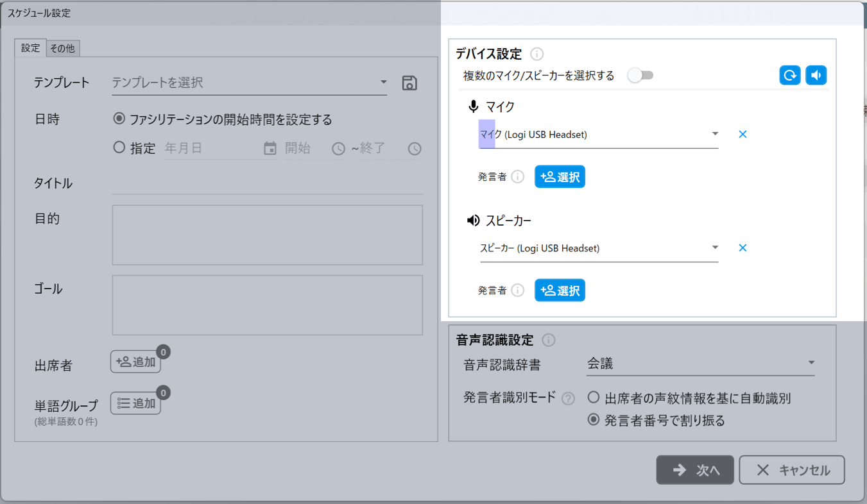Select 出席者の声紋情報を基に自動識別 radio option
This screenshot has width=867, height=504.
click(x=594, y=398)
